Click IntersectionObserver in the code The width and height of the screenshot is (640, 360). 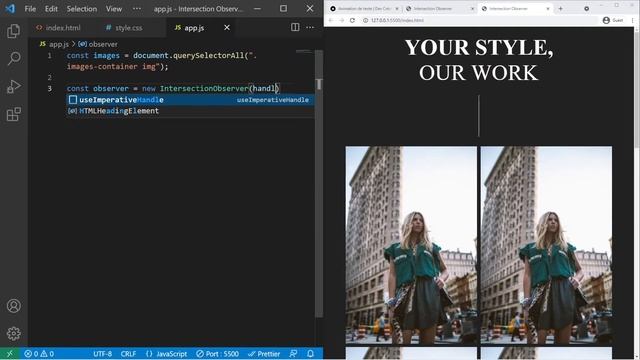204,88
